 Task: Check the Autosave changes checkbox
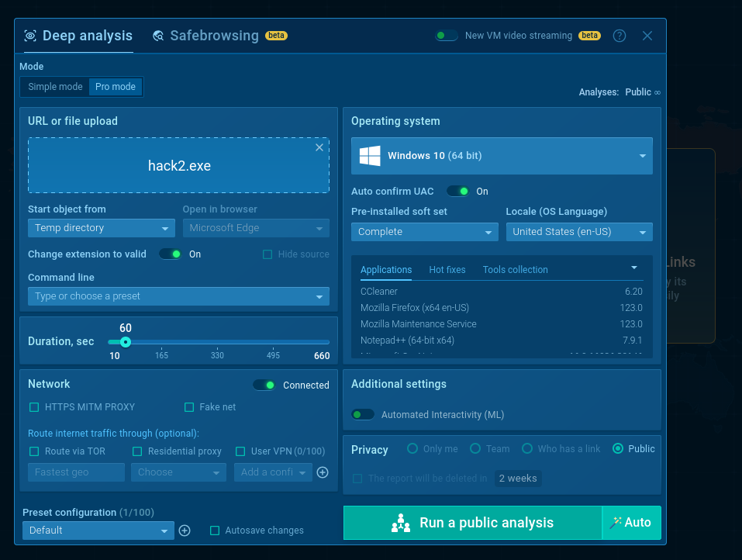coord(215,531)
